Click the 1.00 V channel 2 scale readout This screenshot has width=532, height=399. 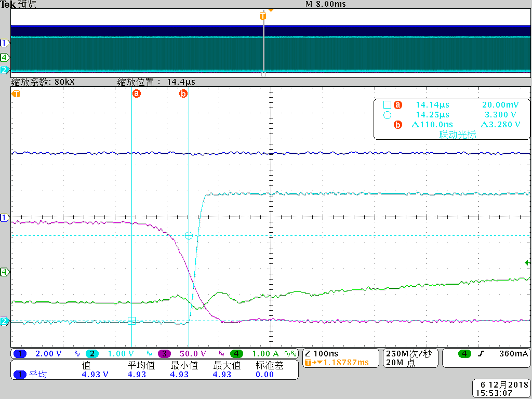tap(121, 354)
